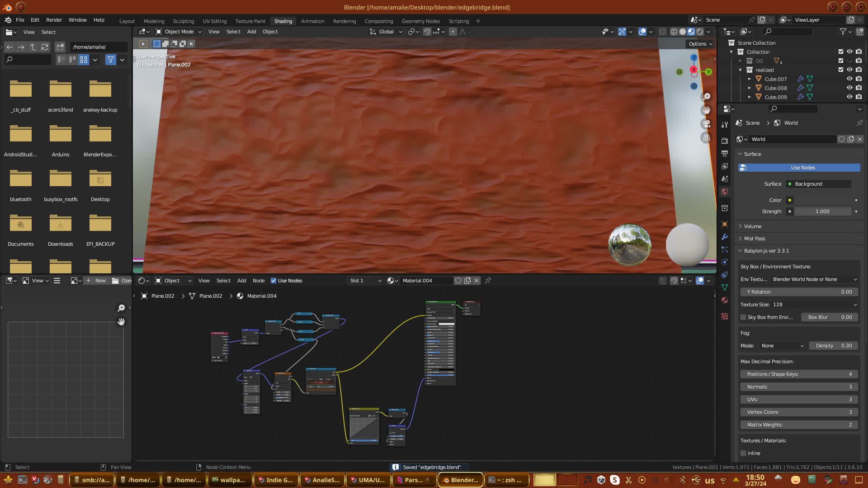Toggle fake user shield for Material.004
868x488 pixels.
(458, 281)
